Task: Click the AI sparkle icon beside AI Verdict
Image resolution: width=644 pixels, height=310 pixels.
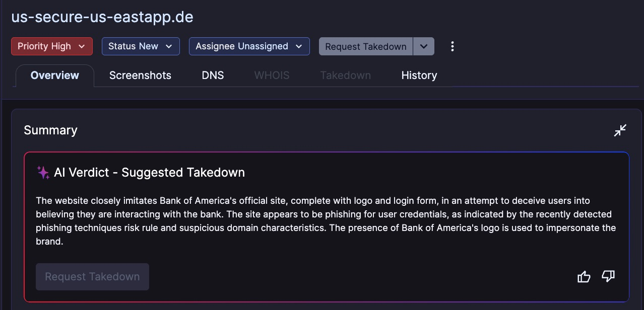Action: click(43, 172)
